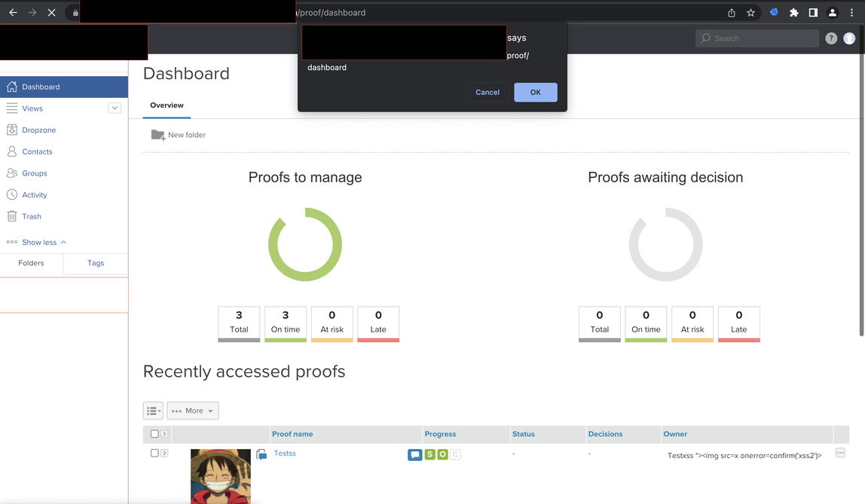This screenshot has width=865, height=504.
Task: Open the More actions dropdown
Action: [193, 411]
